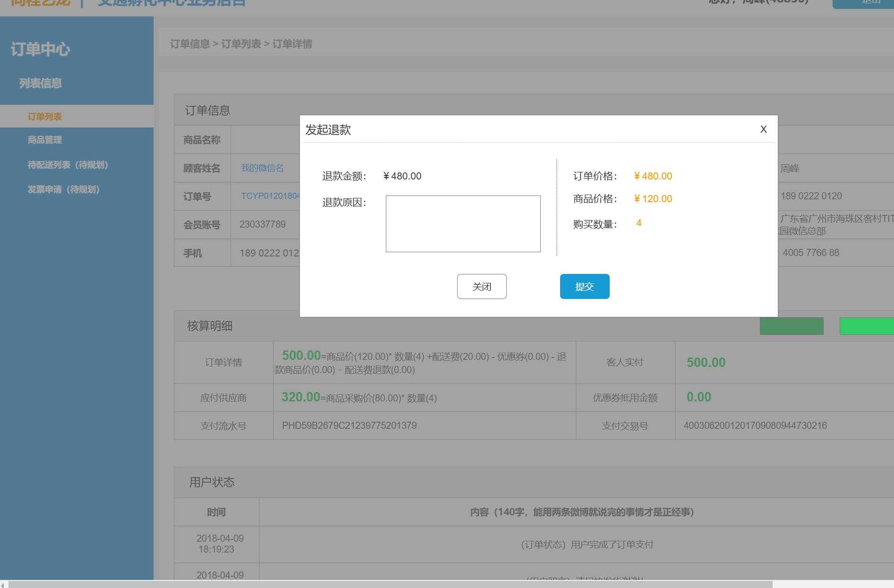Navigate to 订单信息 breadcrumb link

[190, 44]
